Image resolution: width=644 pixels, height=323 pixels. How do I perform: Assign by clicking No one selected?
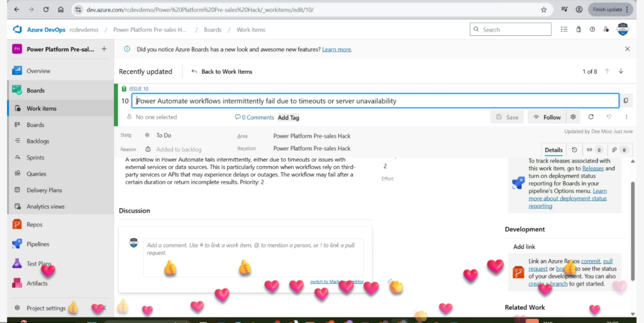pos(152,117)
